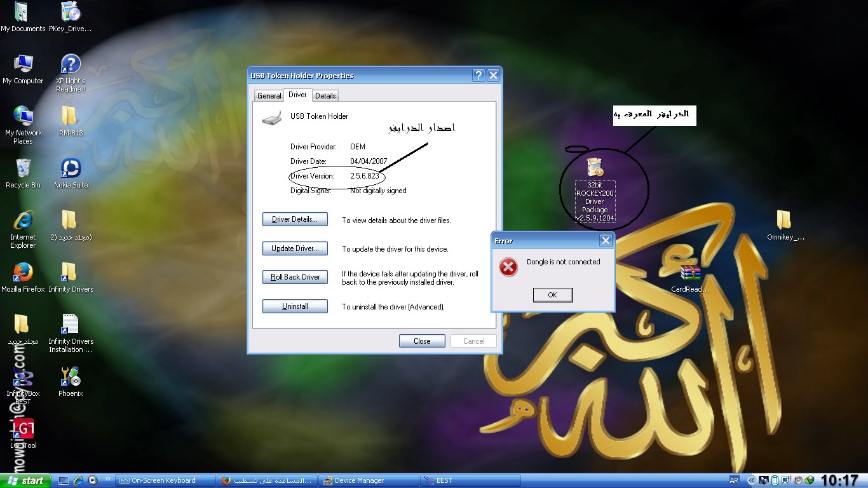The image size is (868, 488).
Task: Switch to Device Manager taskbar button
Action: point(369,480)
